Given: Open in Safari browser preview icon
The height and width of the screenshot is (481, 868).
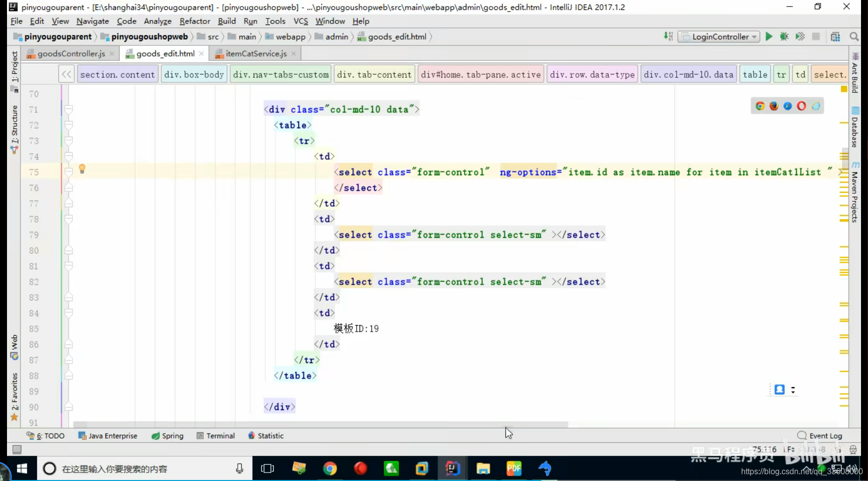Looking at the screenshot, I should [788, 106].
